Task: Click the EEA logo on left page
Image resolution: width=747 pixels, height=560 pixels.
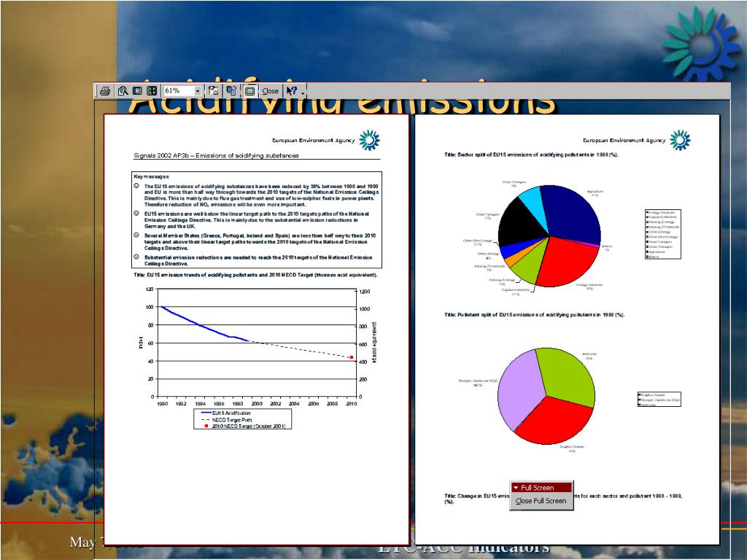Action: [x=369, y=140]
